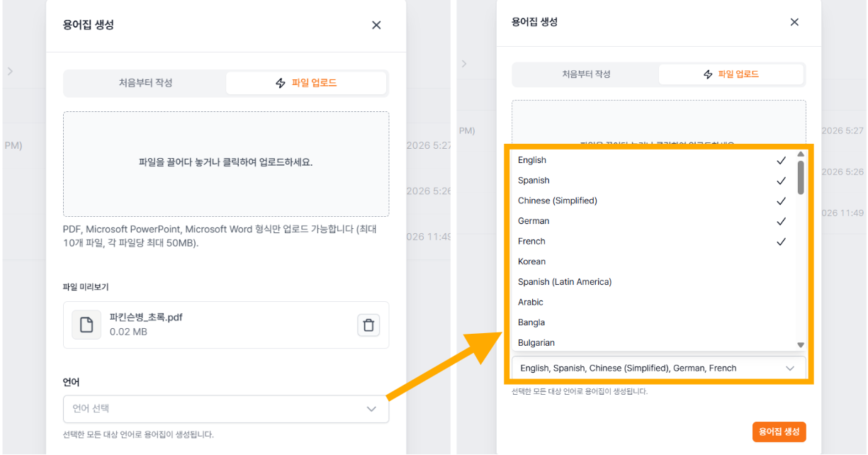Close the right 용어집 생성 dialog
Viewport: 868px width, 455px height.
coord(794,22)
